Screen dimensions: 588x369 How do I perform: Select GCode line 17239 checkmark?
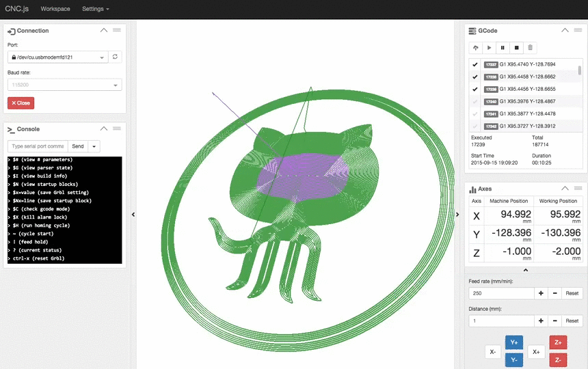point(475,89)
